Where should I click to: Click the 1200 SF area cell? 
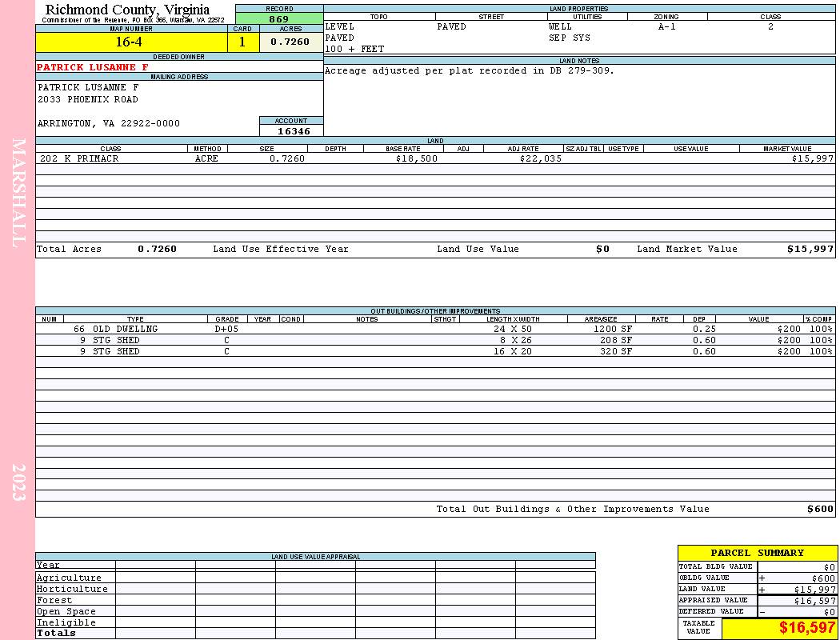coord(612,330)
